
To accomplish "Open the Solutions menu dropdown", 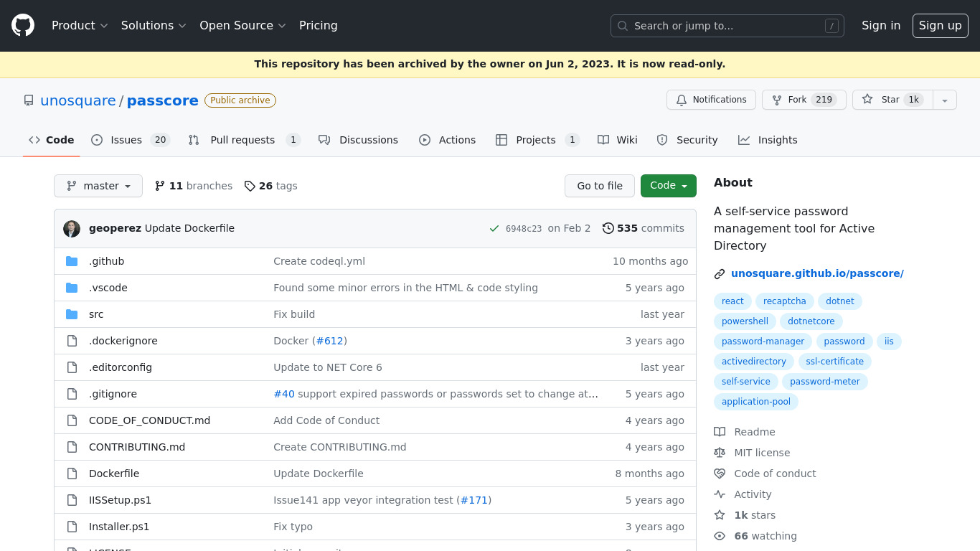I will coord(154,25).
